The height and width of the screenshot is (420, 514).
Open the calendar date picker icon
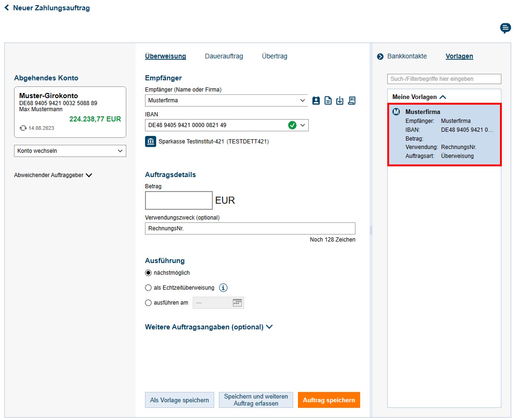[x=237, y=303]
